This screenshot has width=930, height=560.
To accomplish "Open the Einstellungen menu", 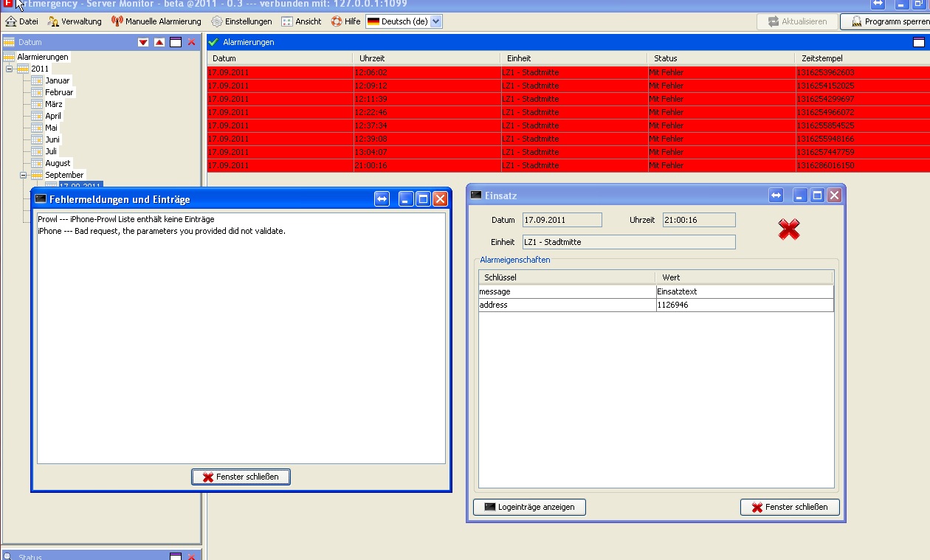I will coord(241,21).
